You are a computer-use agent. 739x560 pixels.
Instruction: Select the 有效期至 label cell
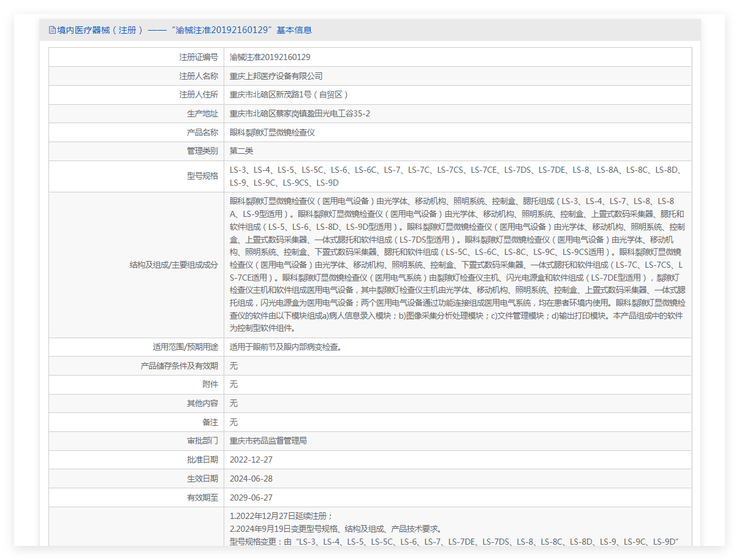click(x=137, y=498)
